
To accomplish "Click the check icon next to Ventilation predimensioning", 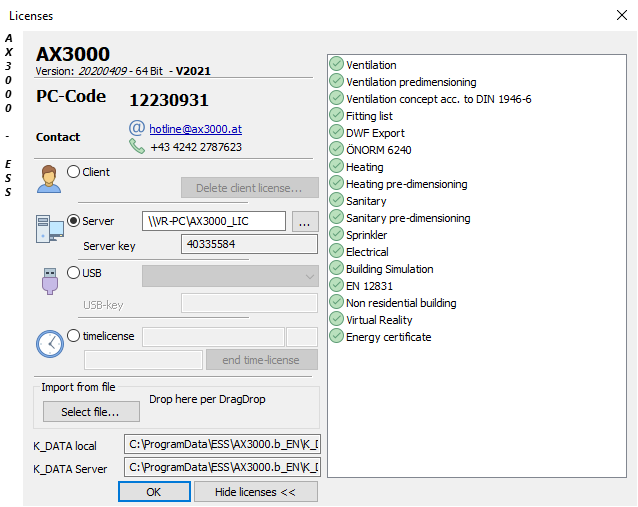I will pyautogui.click(x=336, y=81).
